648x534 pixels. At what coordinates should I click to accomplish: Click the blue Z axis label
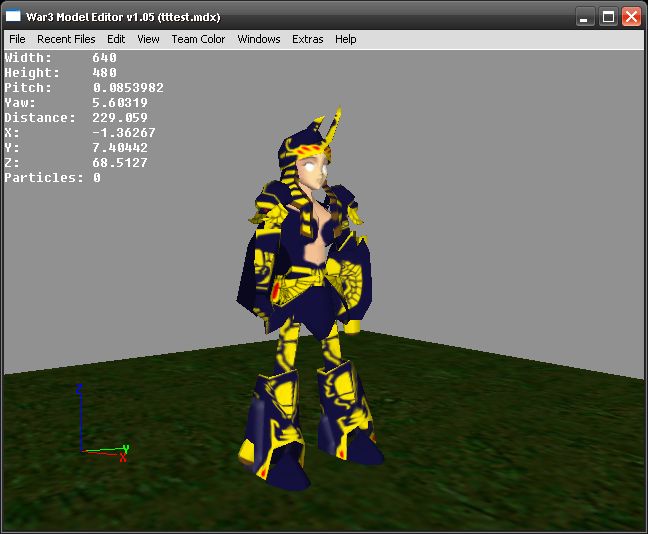click(79, 389)
